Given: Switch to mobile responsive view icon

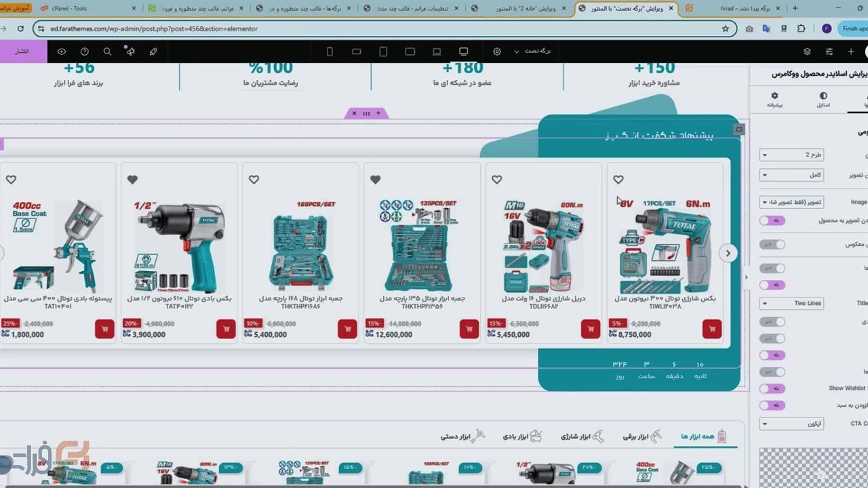Looking at the screenshot, I should [330, 52].
